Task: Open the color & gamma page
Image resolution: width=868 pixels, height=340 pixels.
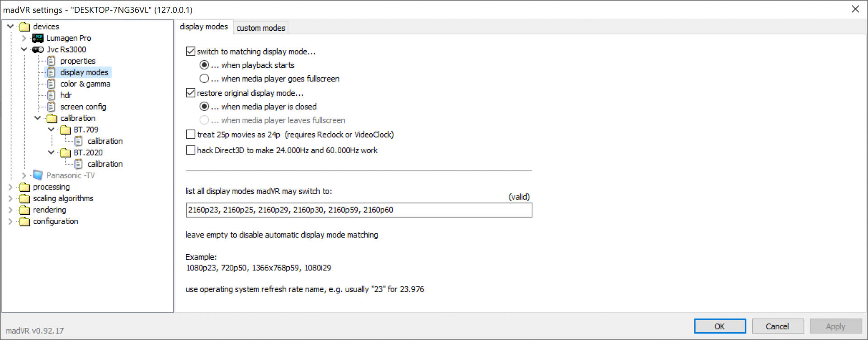Action: pyautogui.click(x=85, y=84)
